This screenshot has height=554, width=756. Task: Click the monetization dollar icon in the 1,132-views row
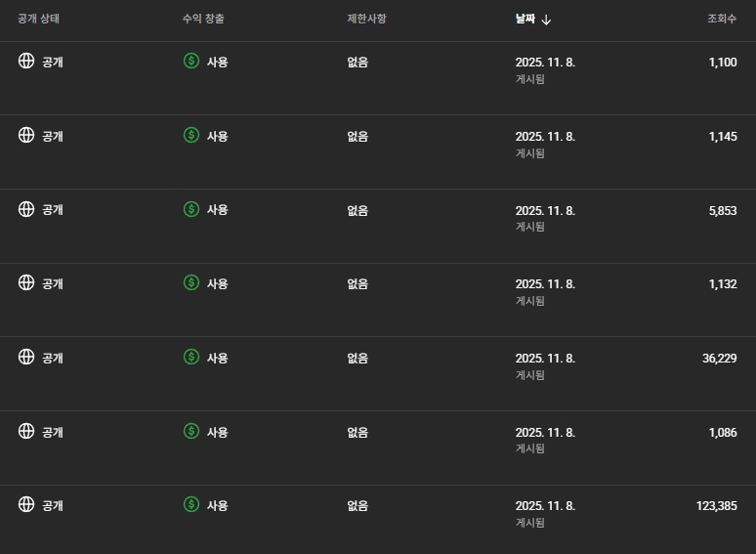pos(191,283)
